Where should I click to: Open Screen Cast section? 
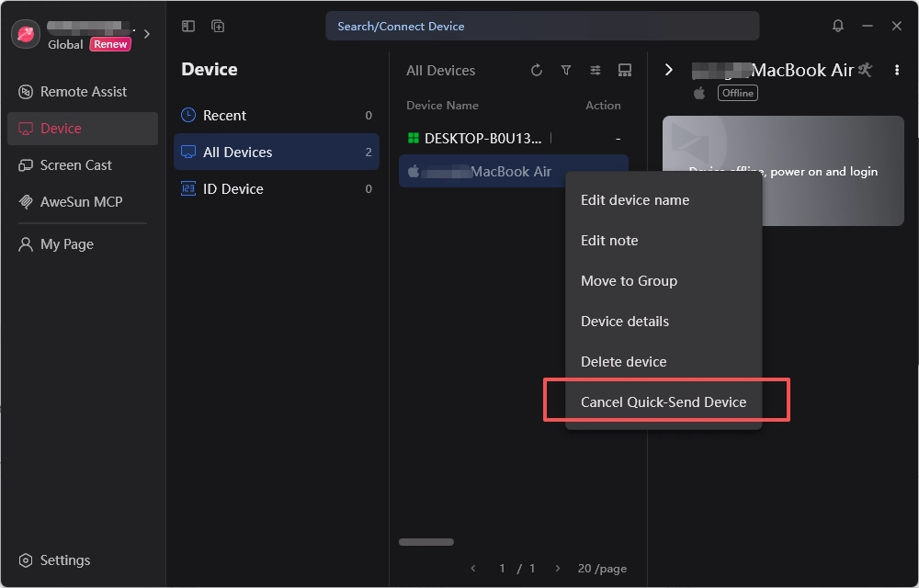tap(83, 165)
